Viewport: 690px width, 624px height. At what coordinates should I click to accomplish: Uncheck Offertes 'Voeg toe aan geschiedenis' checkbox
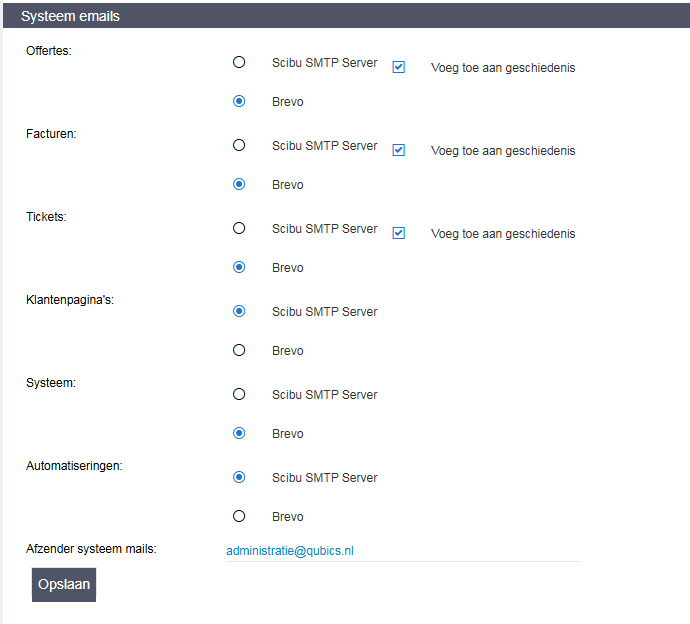[398, 67]
